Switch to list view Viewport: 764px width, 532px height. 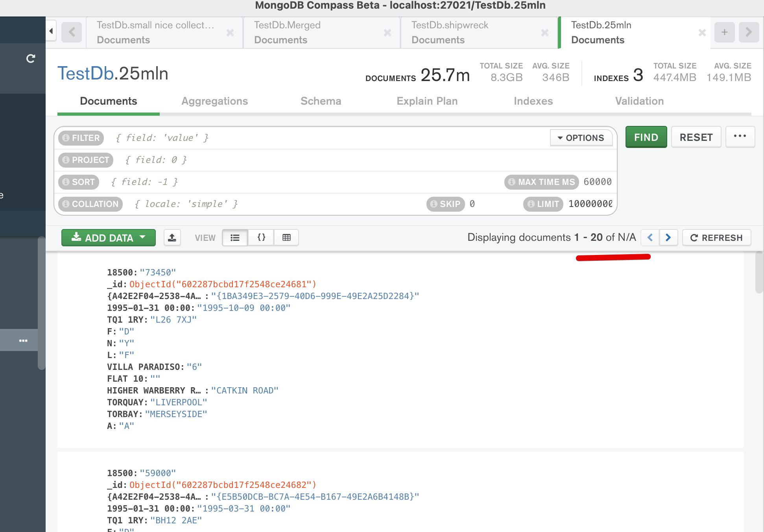pyautogui.click(x=235, y=238)
